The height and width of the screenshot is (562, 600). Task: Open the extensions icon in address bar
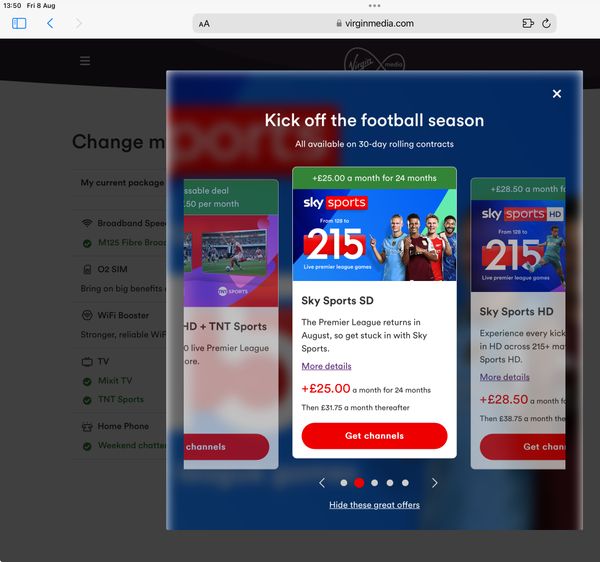528,23
